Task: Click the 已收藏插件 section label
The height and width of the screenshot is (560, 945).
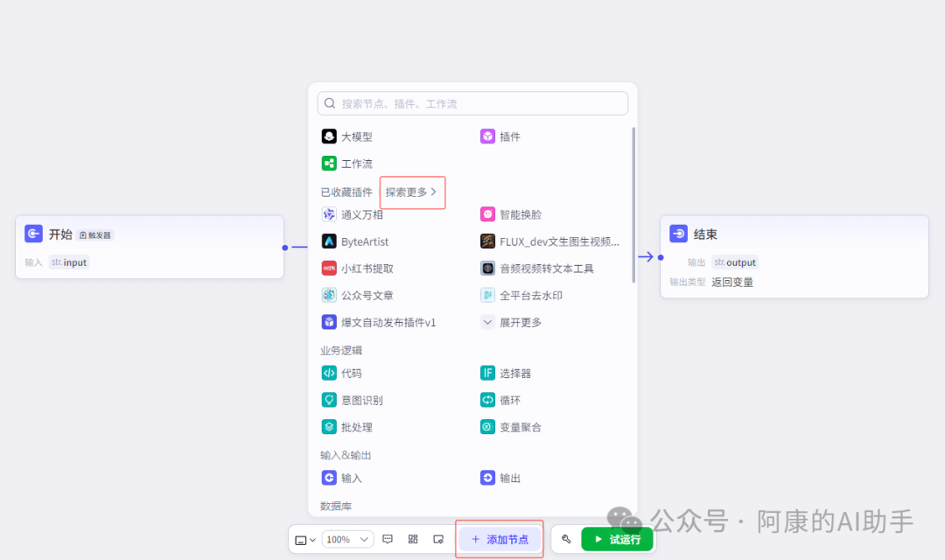Action: 346,192
